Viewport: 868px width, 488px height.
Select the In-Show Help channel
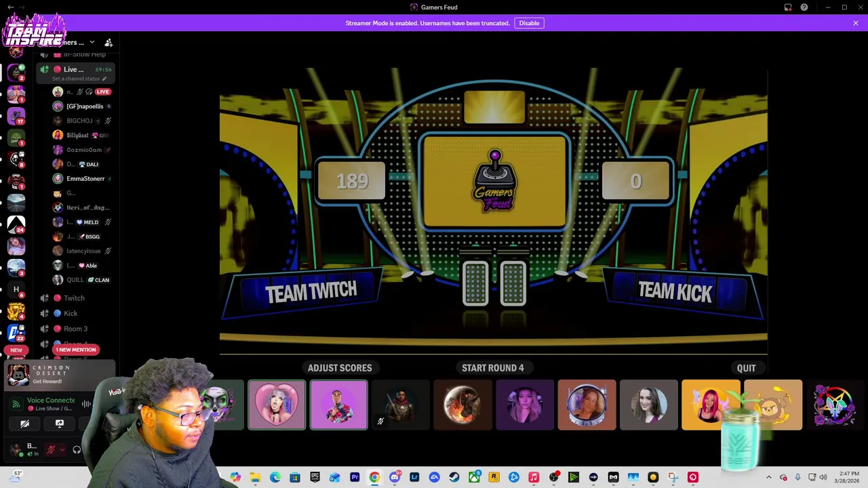point(84,54)
